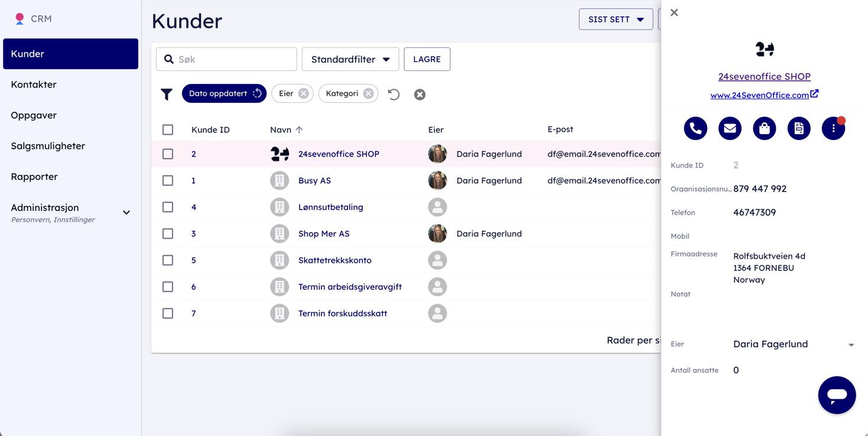Tick the checkbox for Busy AS row
Viewport: 868px width, 436px height.
(x=168, y=180)
